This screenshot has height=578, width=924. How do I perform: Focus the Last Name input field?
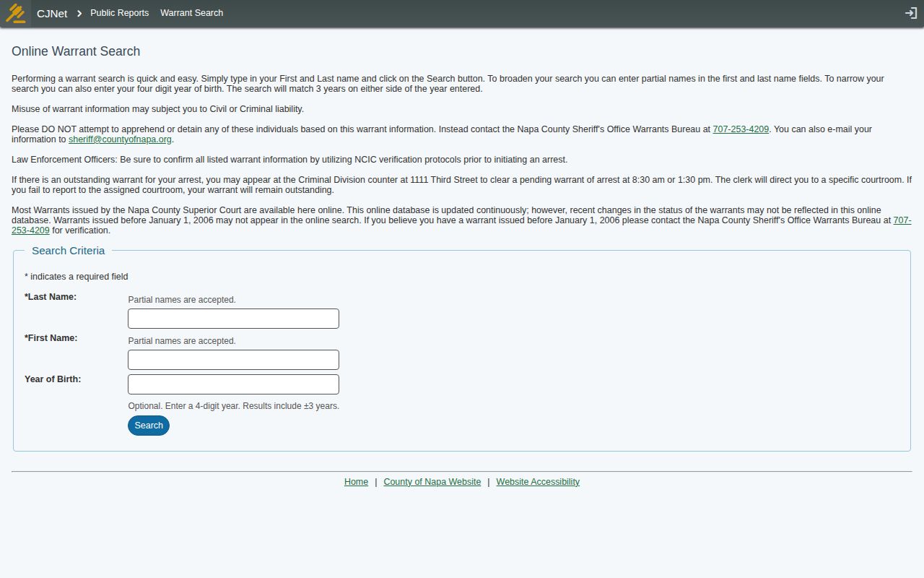(233, 319)
